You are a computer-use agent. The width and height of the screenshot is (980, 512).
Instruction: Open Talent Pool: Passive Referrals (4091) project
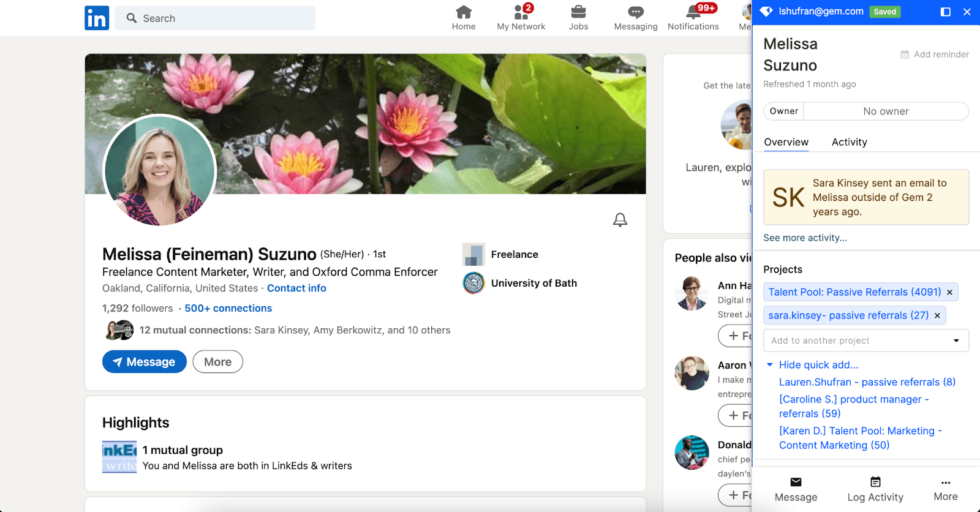pyautogui.click(x=854, y=292)
